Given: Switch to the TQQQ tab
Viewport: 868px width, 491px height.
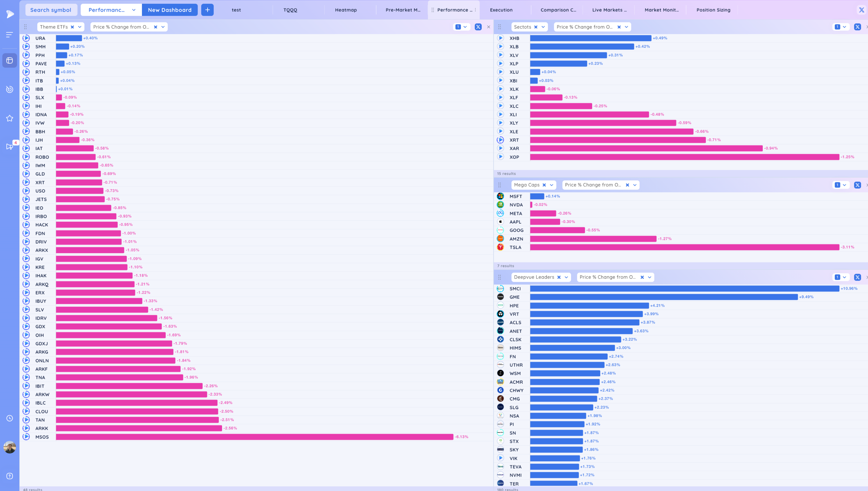Looking at the screenshot, I should click(290, 10).
